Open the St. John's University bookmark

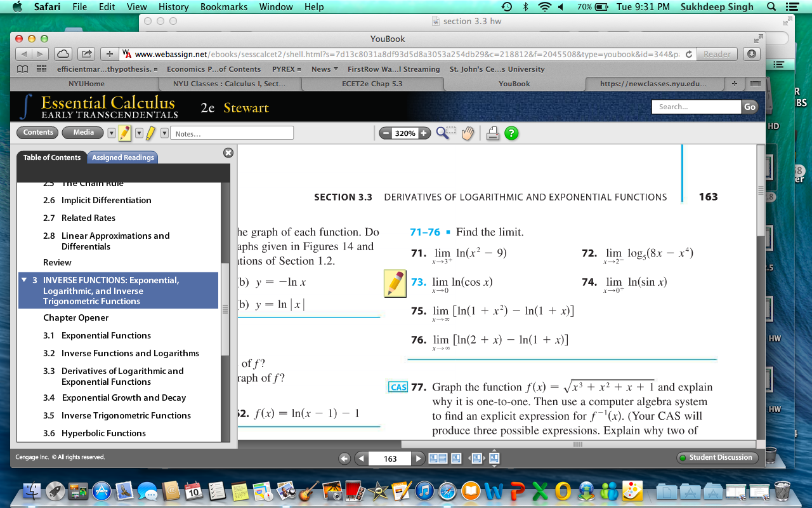pyautogui.click(x=497, y=69)
